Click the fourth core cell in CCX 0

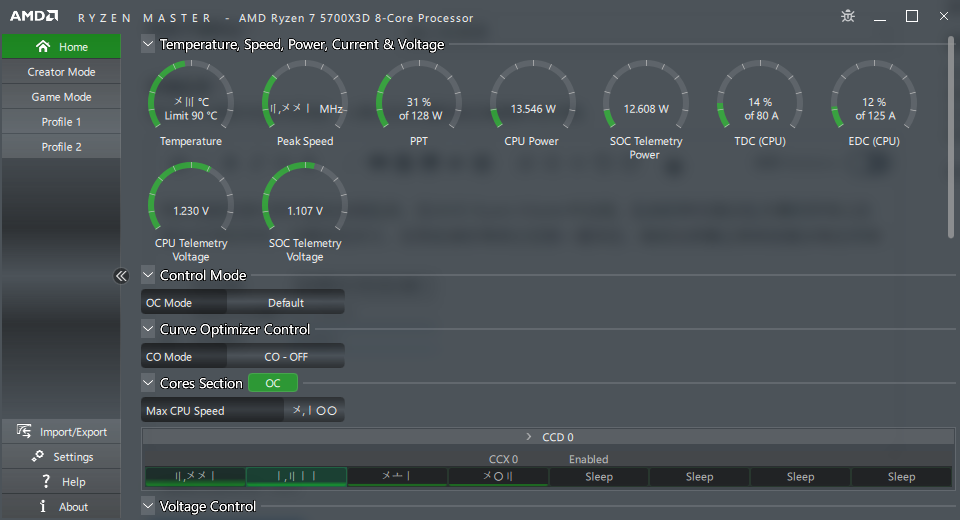pyautogui.click(x=498, y=477)
